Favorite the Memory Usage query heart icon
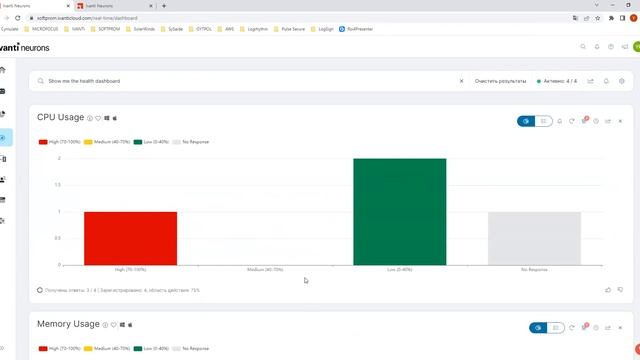 113,325
